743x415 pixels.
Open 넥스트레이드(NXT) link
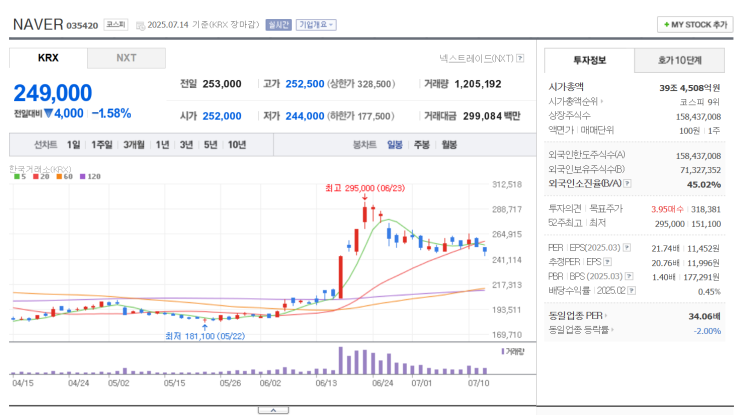point(476,58)
